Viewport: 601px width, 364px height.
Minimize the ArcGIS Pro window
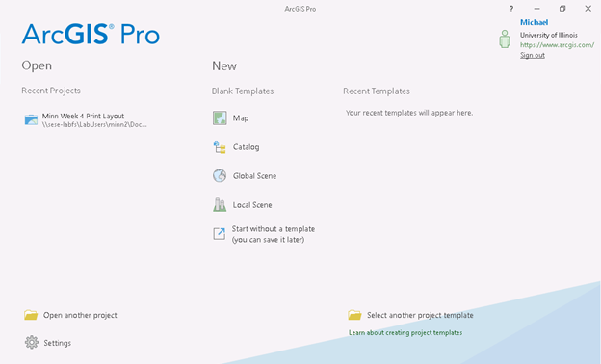(537, 9)
